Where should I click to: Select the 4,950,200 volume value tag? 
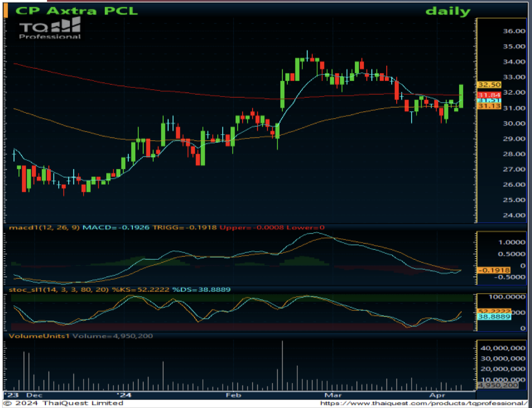point(498,385)
